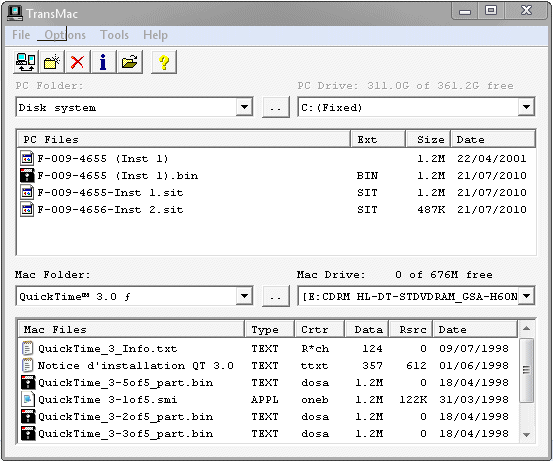Click the open folder toolbar icon
Viewport: 553px width, 461px height.
[129, 62]
